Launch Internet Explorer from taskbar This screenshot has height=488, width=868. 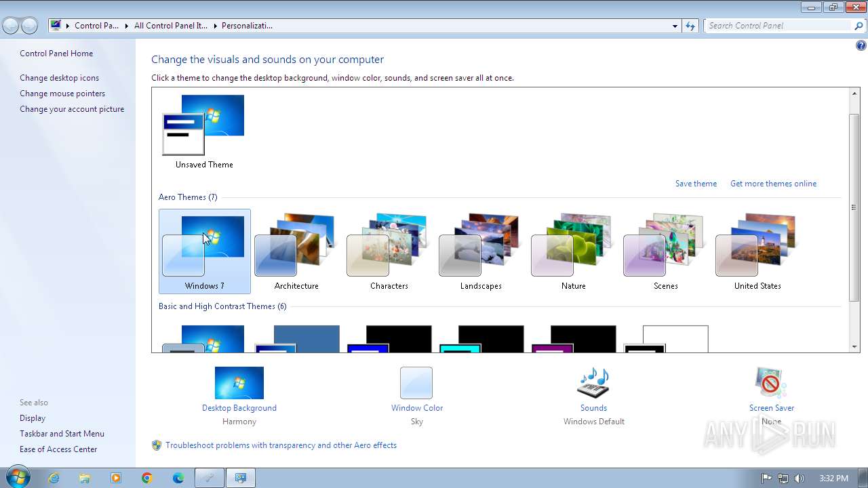[x=54, y=478]
